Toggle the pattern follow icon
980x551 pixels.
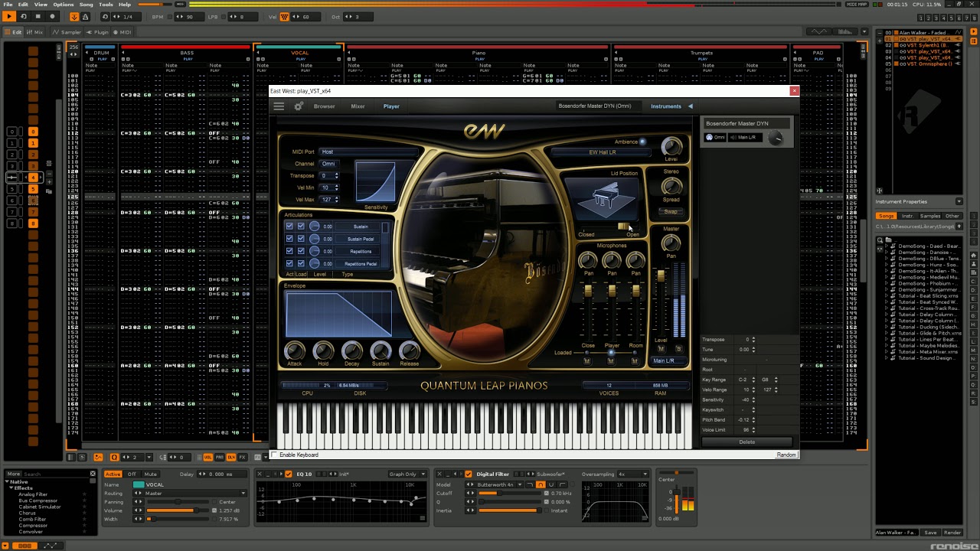74,17
